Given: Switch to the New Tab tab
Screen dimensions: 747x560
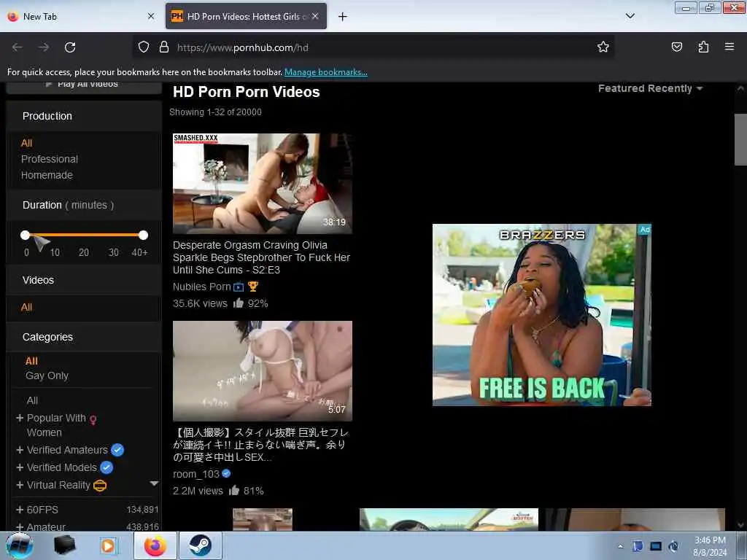Looking at the screenshot, I should point(80,16).
